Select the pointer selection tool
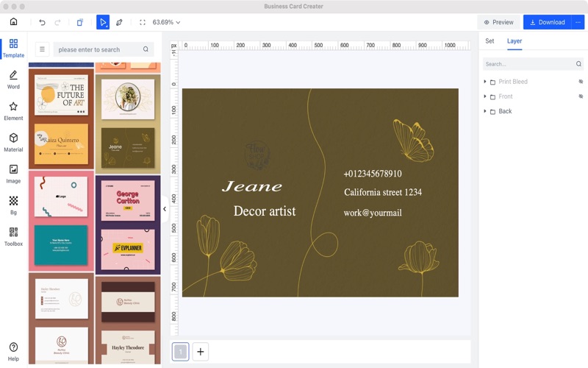 coord(103,22)
